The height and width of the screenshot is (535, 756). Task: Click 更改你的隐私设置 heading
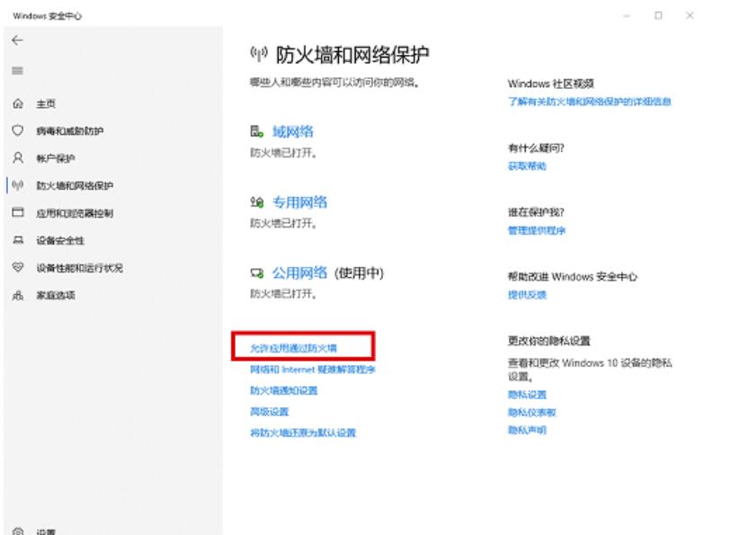tap(548, 341)
